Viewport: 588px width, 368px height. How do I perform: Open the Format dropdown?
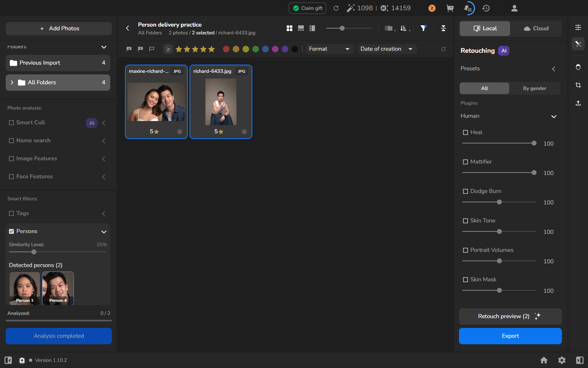pos(330,49)
